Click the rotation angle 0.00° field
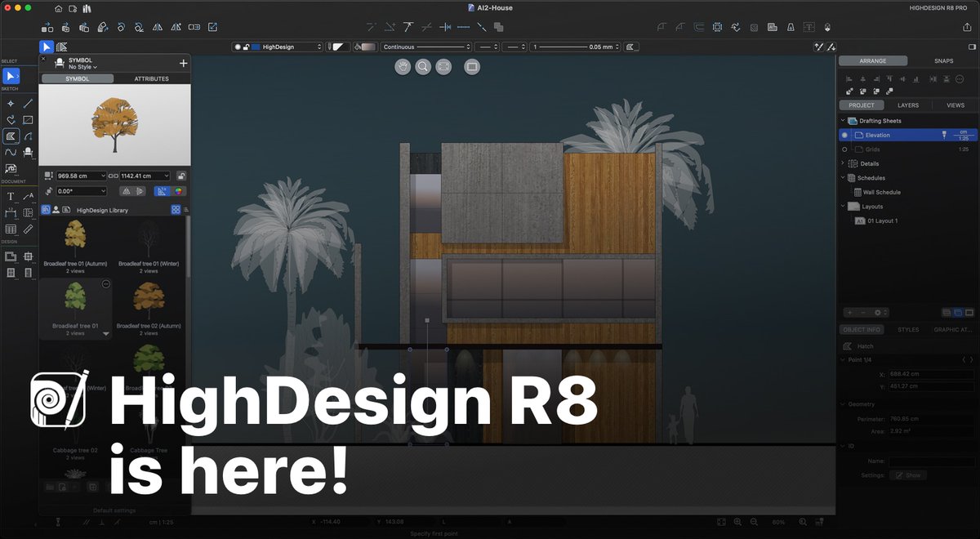Viewport: 980px width, 539px height. [x=82, y=191]
